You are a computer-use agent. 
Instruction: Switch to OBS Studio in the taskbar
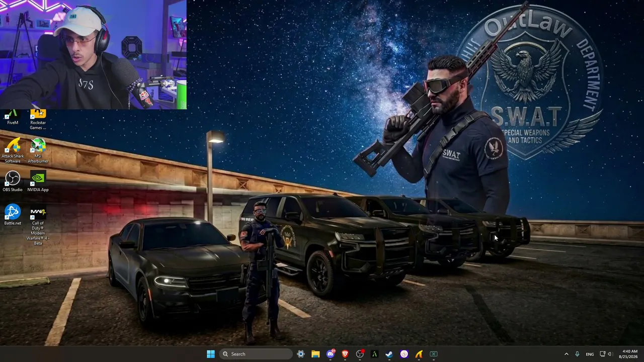[x=360, y=354]
